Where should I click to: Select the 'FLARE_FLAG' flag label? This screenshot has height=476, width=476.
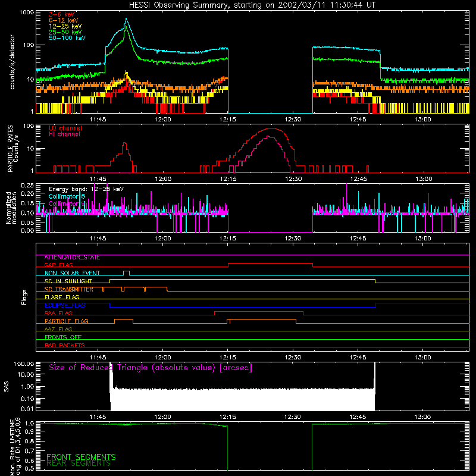(62, 297)
